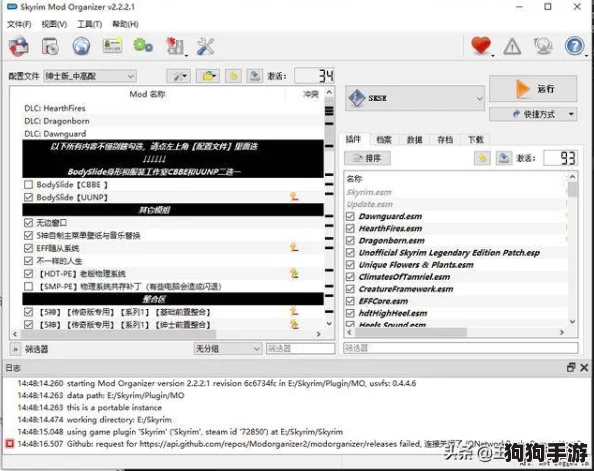Undock the log panel with float icon
This screenshot has height=471, width=594.
[x=571, y=367]
